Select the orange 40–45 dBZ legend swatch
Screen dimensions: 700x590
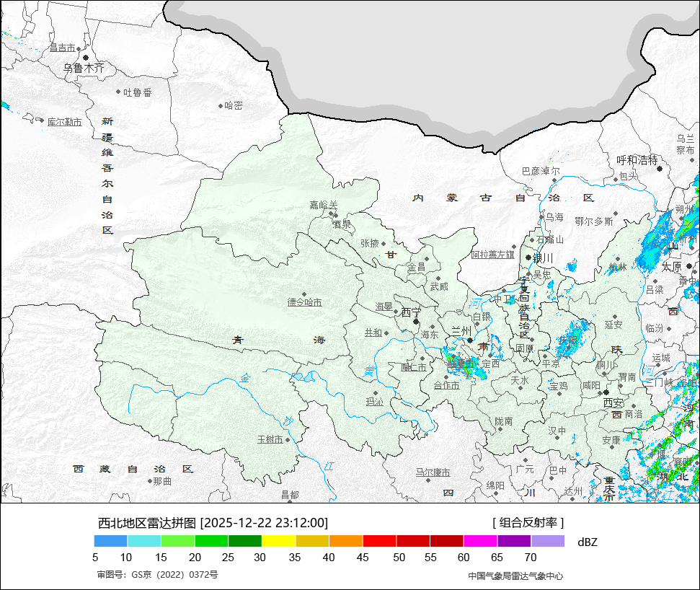346,541
